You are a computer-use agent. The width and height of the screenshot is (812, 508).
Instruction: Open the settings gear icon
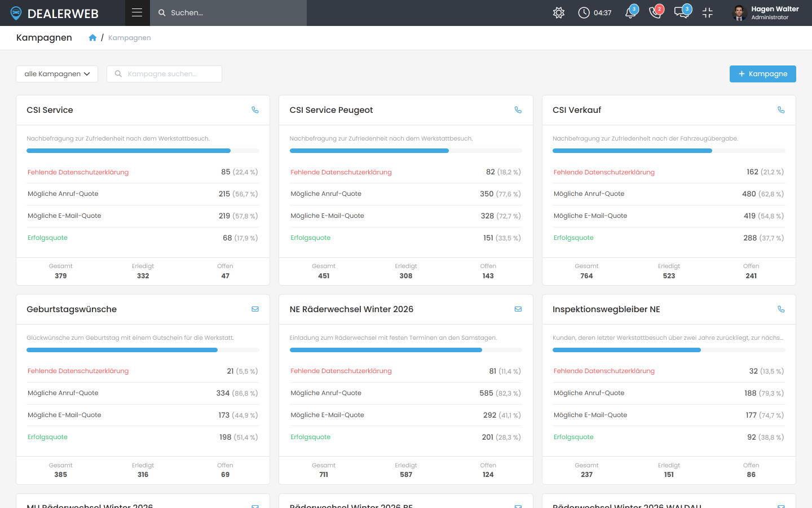pyautogui.click(x=559, y=12)
